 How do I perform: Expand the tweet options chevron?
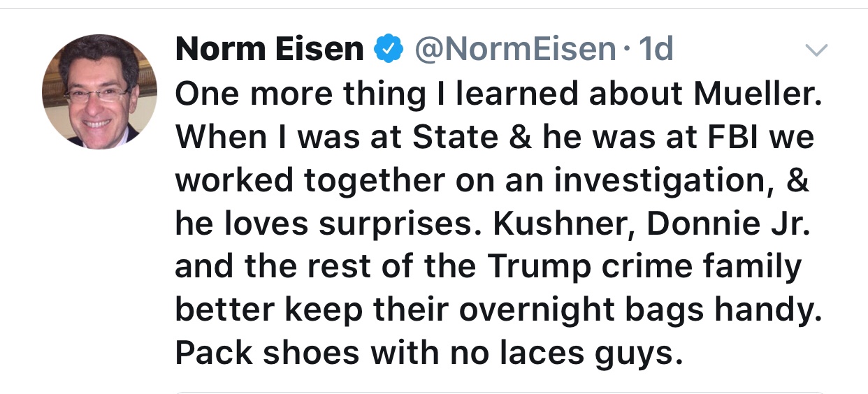pyautogui.click(x=816, y=50)
